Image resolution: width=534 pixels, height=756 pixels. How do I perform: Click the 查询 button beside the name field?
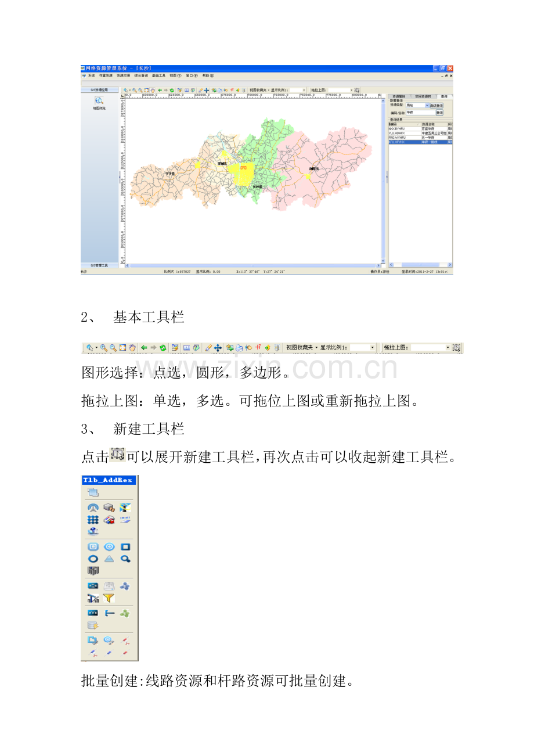(x=439, y=113)
